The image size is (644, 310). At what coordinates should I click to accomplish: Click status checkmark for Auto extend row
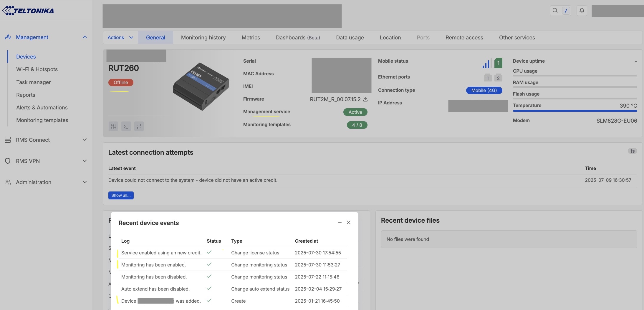(209, 289)
